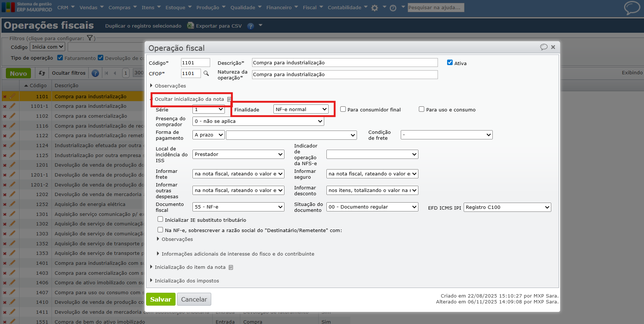
Task: Delete row 1352 with its red X
Action: pos(5,244)
